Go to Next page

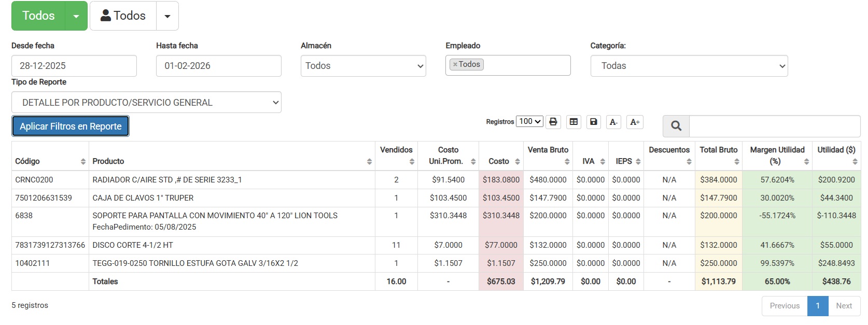[x=844, y=306]
